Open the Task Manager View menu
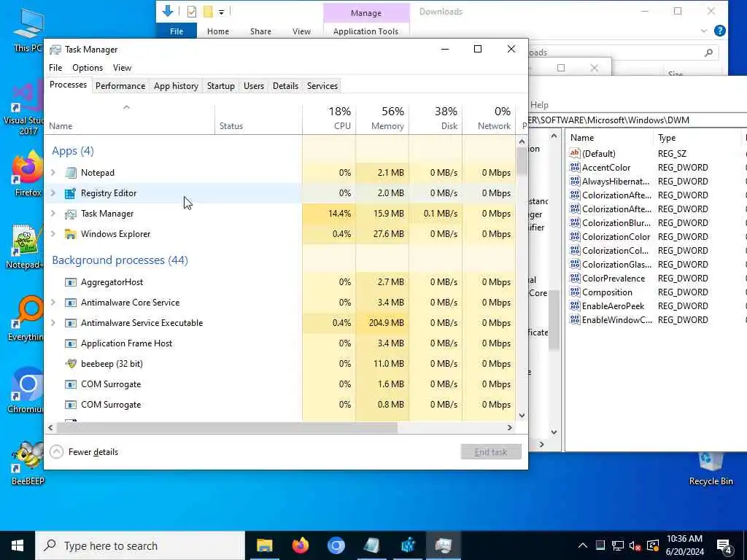 [x=122, y=68]
